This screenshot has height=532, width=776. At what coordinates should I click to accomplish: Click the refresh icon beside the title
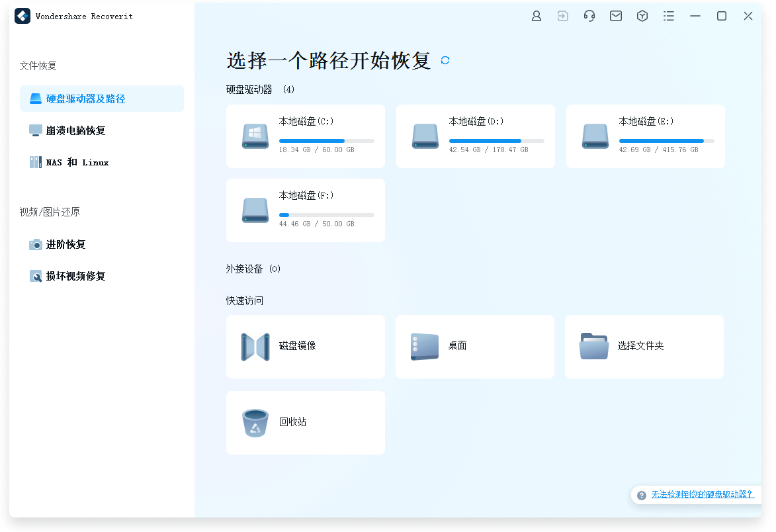click(x=445, y=60)
